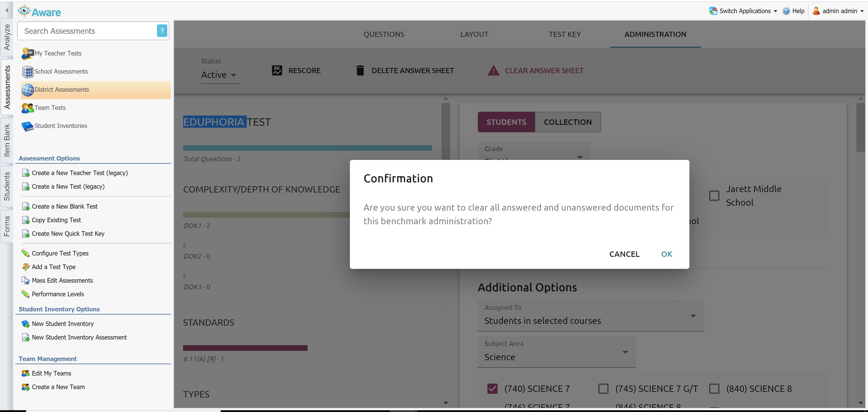Click the Total Questions progress bar
This screenshot has height=412, width=868.
[x=307, y=148]
